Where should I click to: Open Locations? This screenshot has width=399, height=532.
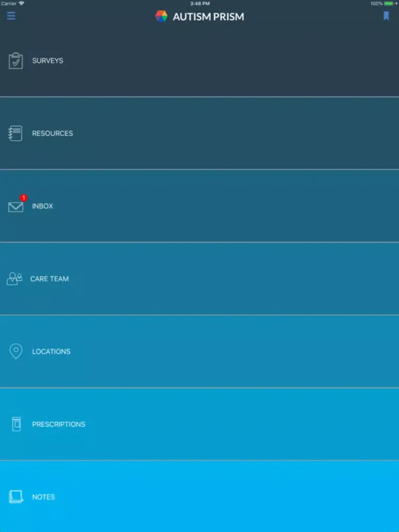[199, 351]
